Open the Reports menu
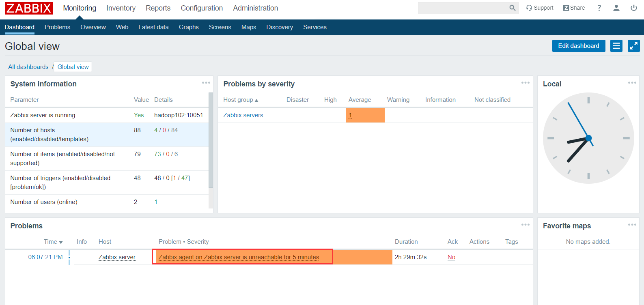Viewport: 644px width, 305px height. [x=158, y=8]
